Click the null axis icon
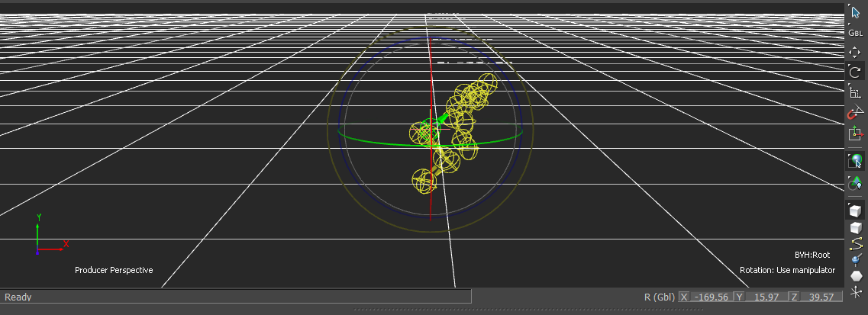Image resolution: width=868 pixels, height=315 pixels. tap(856, 292)
